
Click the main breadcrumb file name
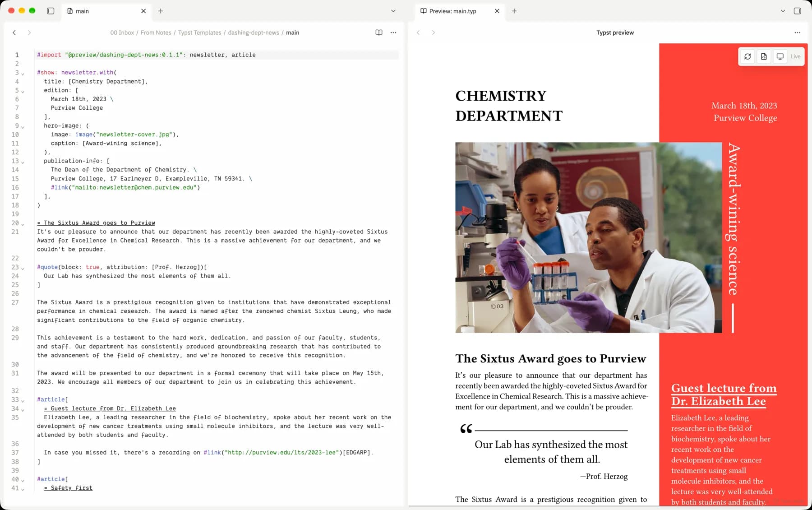click(293, 32)
